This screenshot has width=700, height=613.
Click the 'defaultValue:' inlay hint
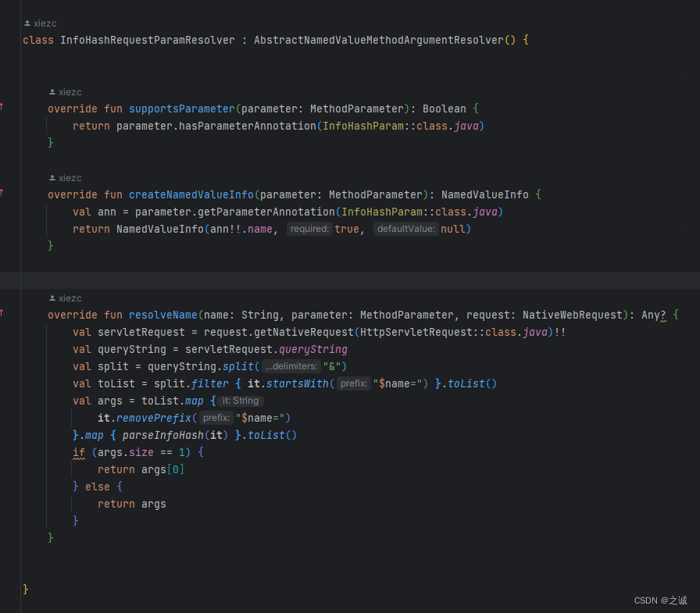405,229
